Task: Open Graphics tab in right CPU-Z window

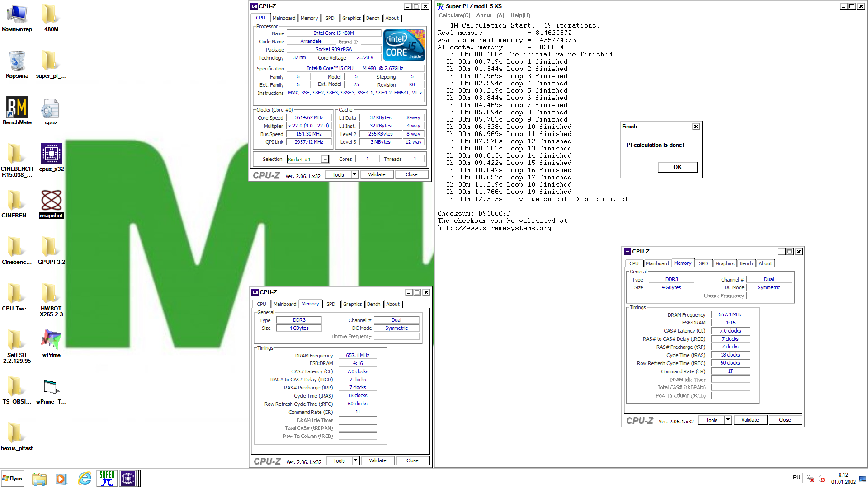Action: click(725, 263)
